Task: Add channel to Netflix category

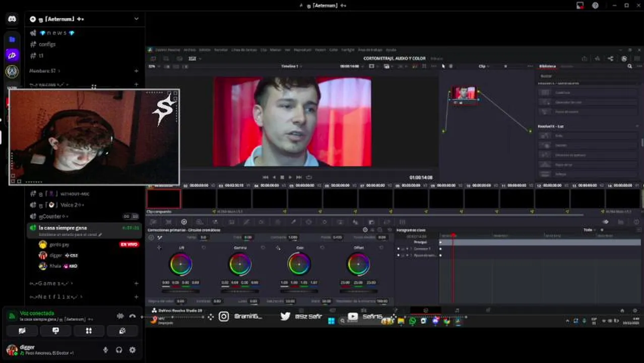Action: click(136, 297)
